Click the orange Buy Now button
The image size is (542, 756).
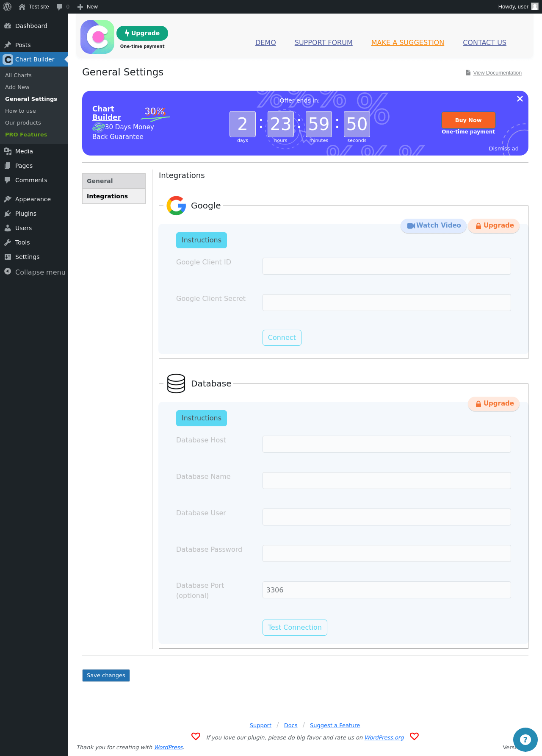coord(468,120)
